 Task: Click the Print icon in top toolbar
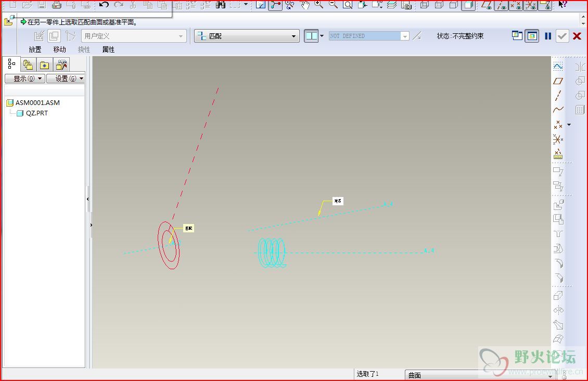(57, 5)
